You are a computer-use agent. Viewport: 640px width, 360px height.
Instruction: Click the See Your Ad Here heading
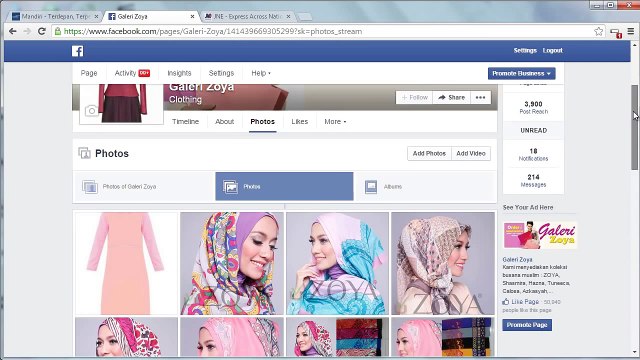(x=528, y=207)
